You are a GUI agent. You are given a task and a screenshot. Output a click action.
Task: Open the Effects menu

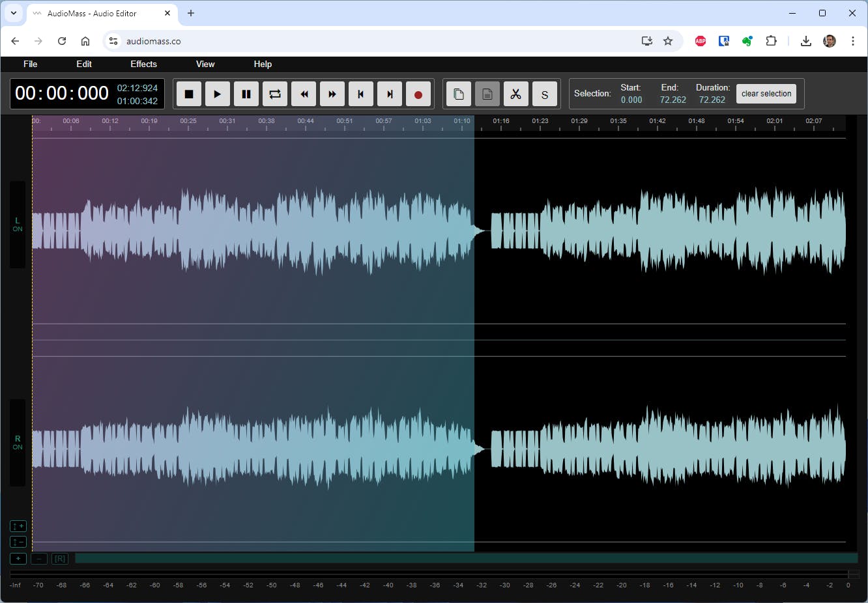143,64
